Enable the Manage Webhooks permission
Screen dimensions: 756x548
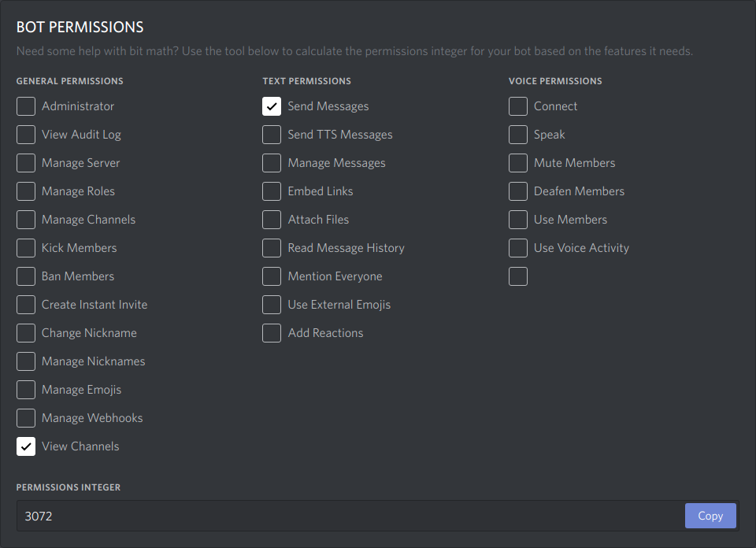[x=26, y=418]
